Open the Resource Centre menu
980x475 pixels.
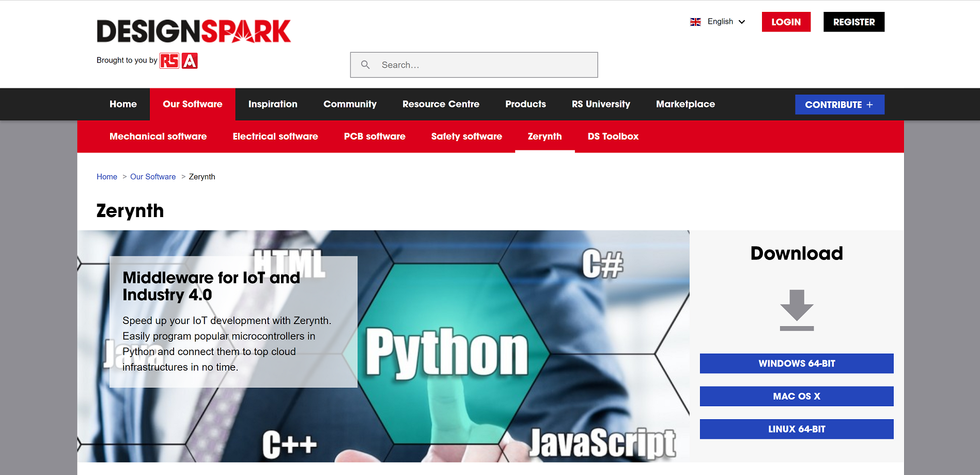click(x=441, y=104)
